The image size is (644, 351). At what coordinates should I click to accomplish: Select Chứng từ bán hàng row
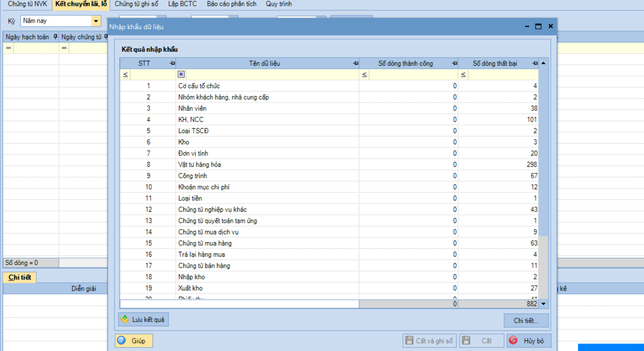pos(329,266)
